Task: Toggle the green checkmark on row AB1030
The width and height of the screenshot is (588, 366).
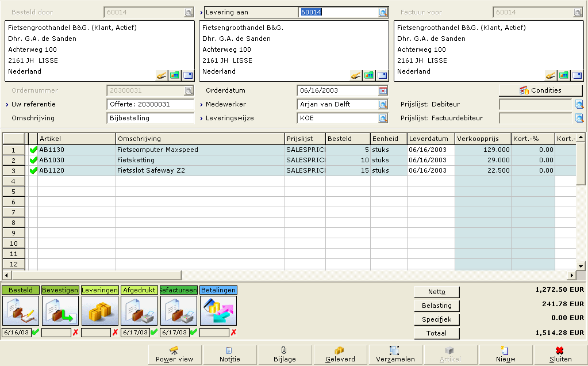Action: tap(33, 160)
